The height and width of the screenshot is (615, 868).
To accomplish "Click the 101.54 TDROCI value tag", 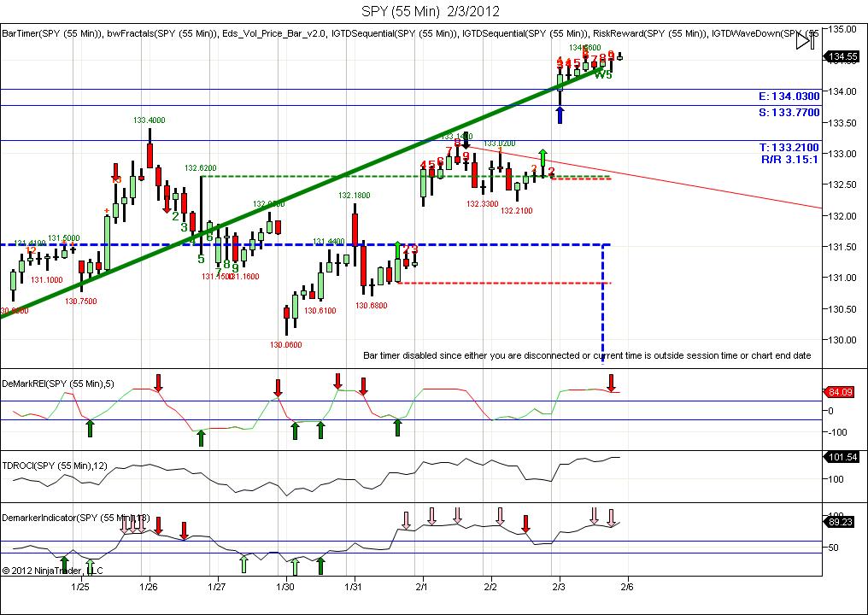I will (x=843, y=457).
